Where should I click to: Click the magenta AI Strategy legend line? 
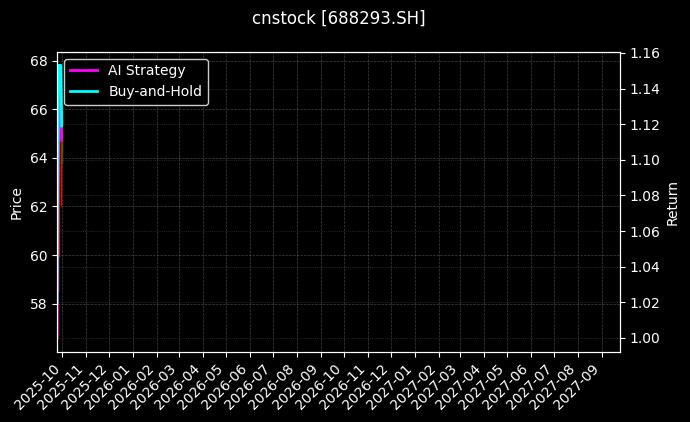pyautogui.click(x=83, y=70)
